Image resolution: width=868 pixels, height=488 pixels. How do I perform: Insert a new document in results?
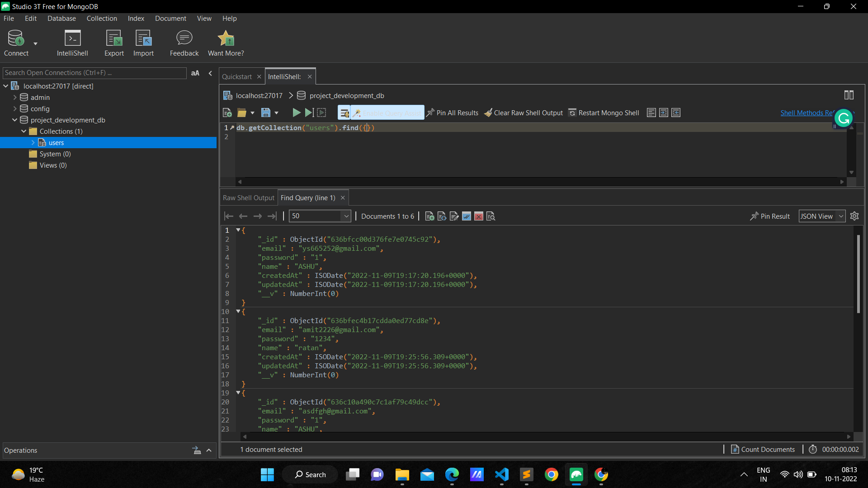429,216
